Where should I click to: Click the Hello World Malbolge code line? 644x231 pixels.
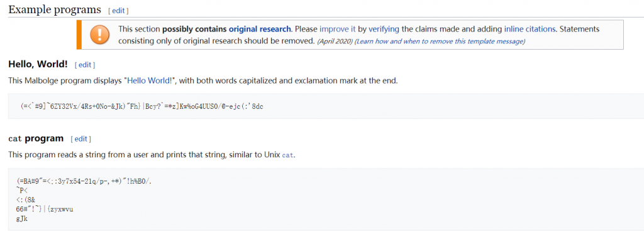pyautogui.click(x=142, y=106)
